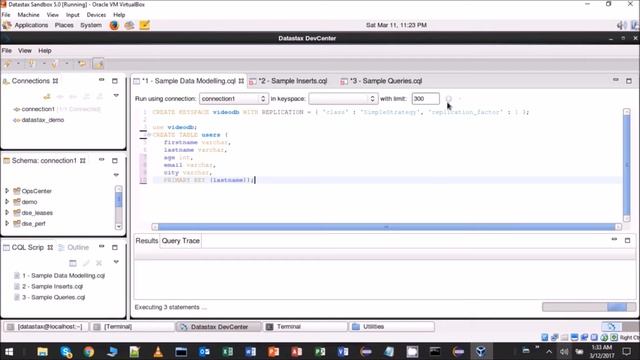Click the rename pencil icon in CQL Scripts

86,263
